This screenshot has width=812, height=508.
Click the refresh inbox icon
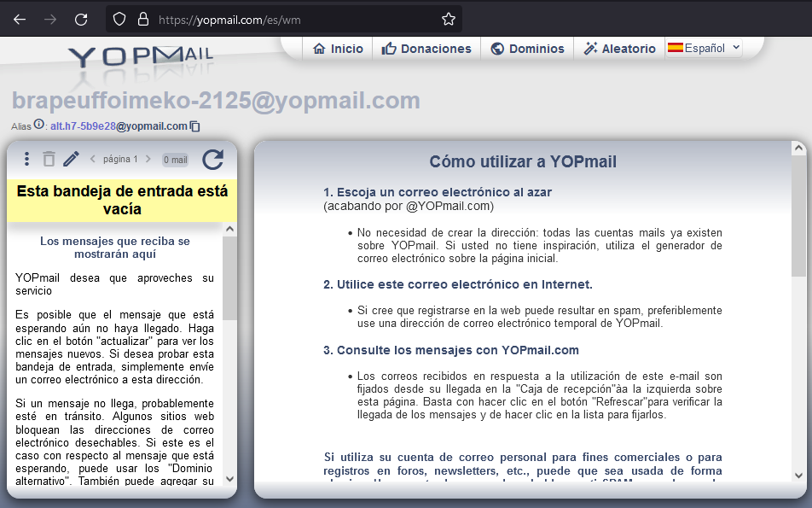point(212,160)
